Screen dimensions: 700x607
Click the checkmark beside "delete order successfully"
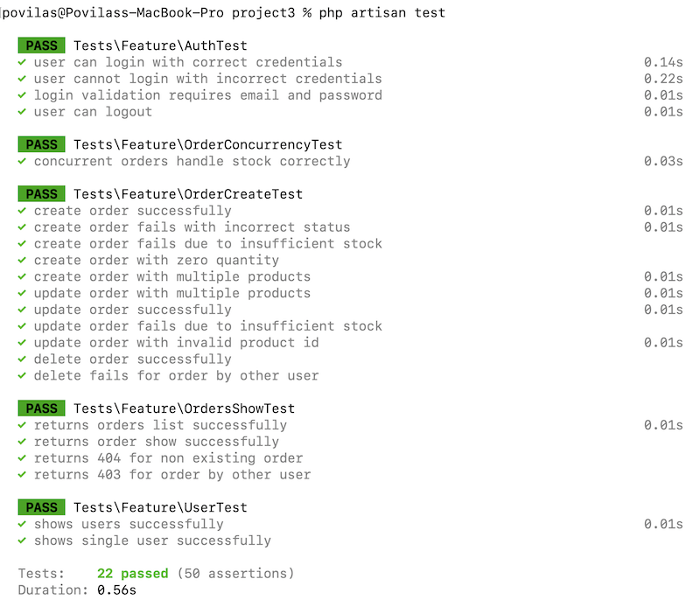coord(21,359)
